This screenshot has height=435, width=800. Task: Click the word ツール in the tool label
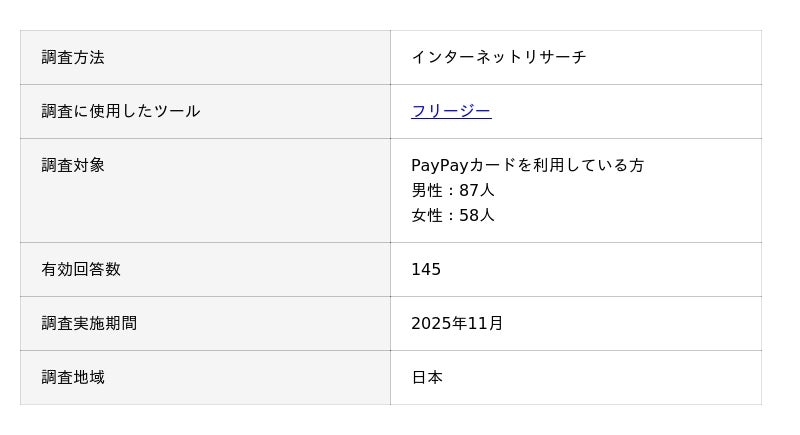[176, 112]
